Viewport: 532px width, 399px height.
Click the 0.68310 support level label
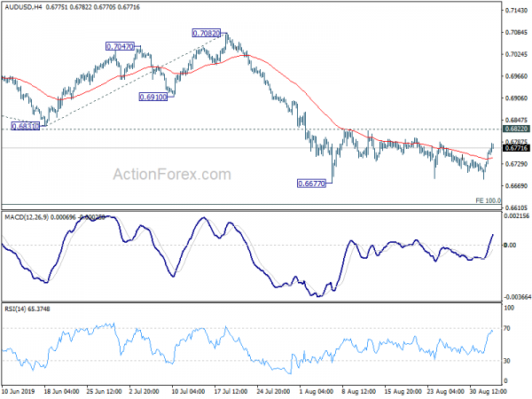click(x=25, y=127)
